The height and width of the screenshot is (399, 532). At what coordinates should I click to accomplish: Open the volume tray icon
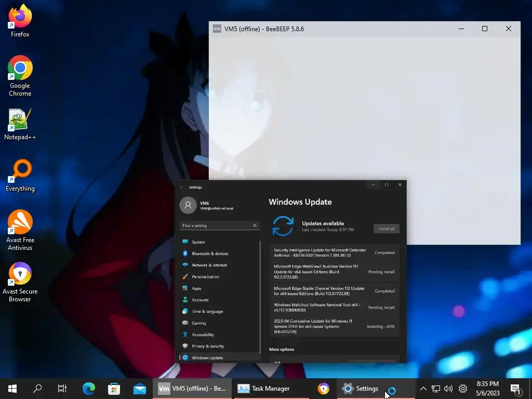pos(448,389)
